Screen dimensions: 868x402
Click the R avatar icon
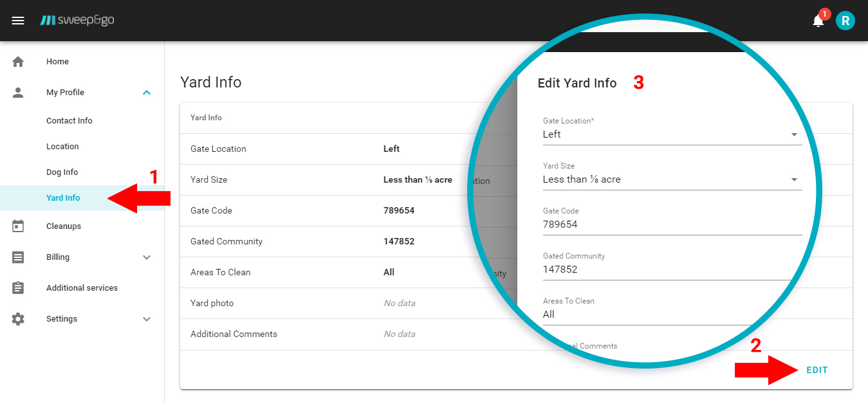coord(845,20)
